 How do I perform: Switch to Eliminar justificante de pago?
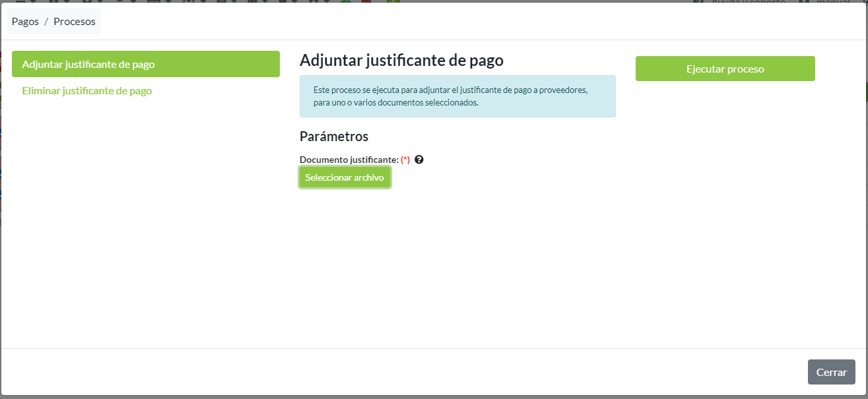[87, 91]
